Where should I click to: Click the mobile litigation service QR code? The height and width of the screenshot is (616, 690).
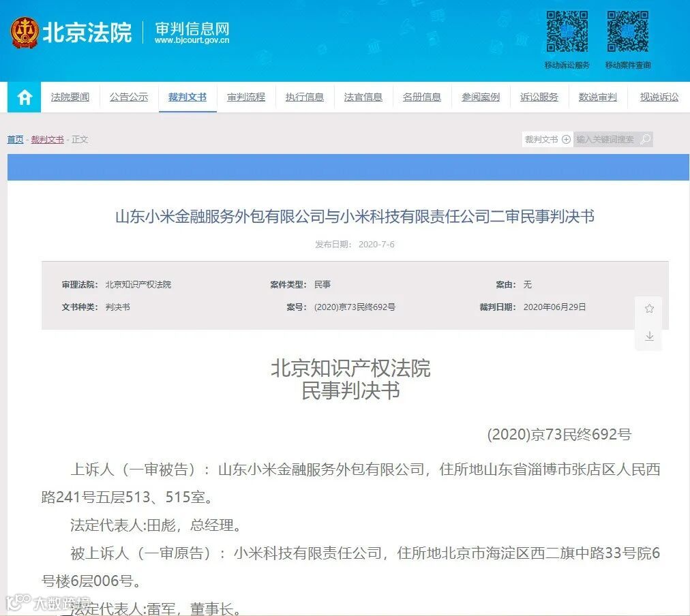tap(567, 31)
